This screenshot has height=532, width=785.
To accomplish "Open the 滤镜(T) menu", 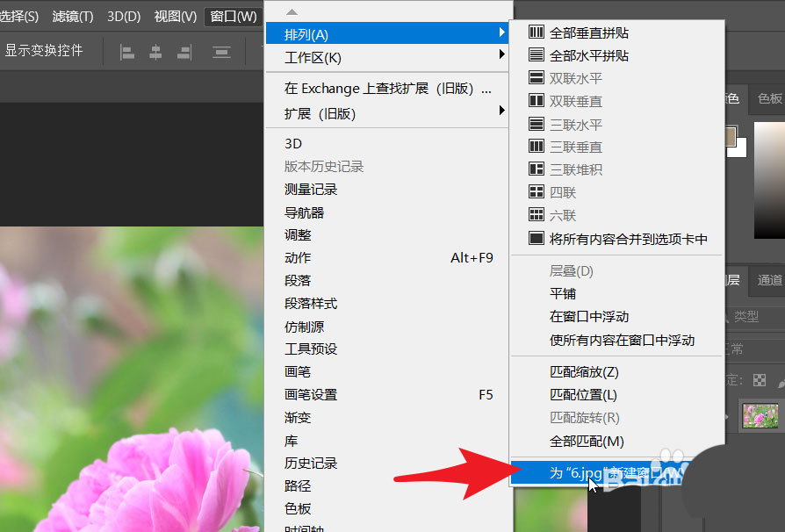I will [73, 17].
